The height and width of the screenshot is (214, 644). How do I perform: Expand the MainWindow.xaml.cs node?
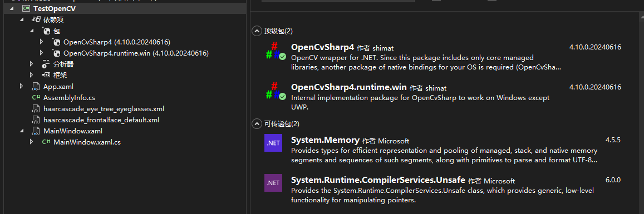(32, 142)
